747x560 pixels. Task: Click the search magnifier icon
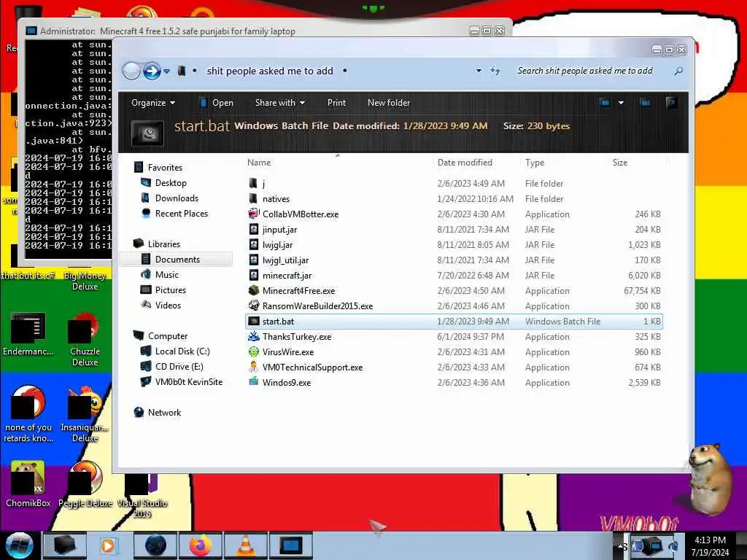coord(678,71)
